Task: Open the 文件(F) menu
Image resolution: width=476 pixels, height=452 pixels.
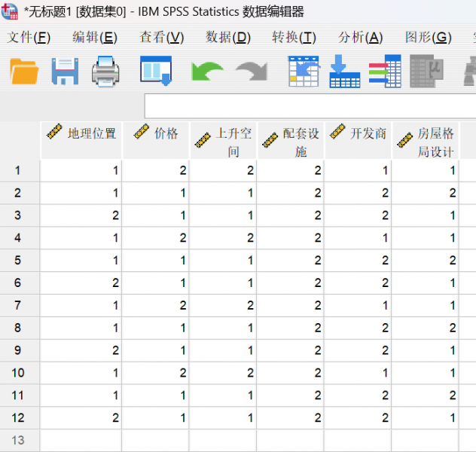Action: click(x=29, y=38)
